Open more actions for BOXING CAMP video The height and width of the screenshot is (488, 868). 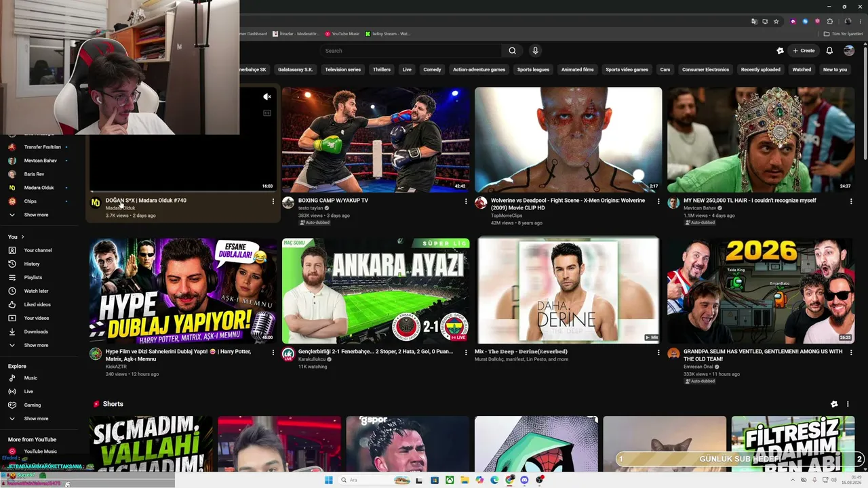466,201
